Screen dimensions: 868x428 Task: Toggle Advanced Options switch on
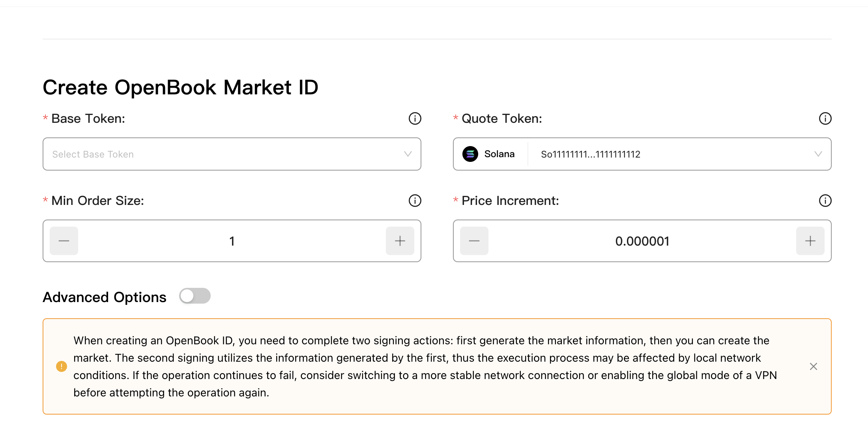pos(195,296)
